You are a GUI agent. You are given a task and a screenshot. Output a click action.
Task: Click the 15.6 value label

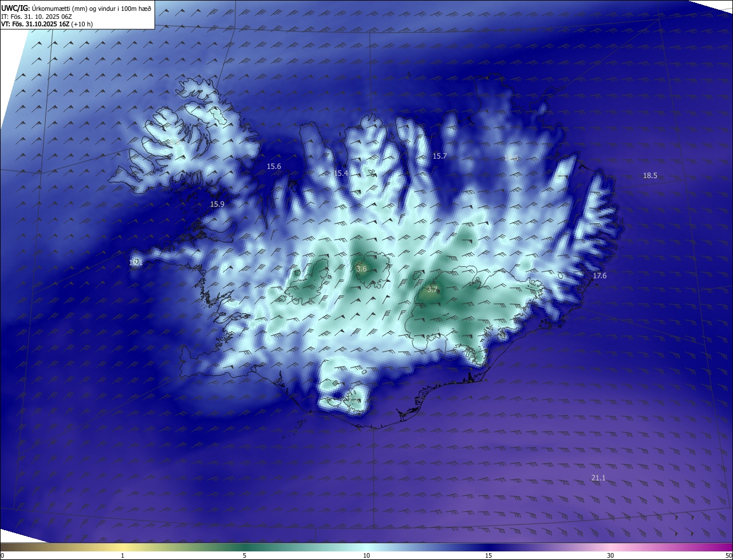click(274, 167)
